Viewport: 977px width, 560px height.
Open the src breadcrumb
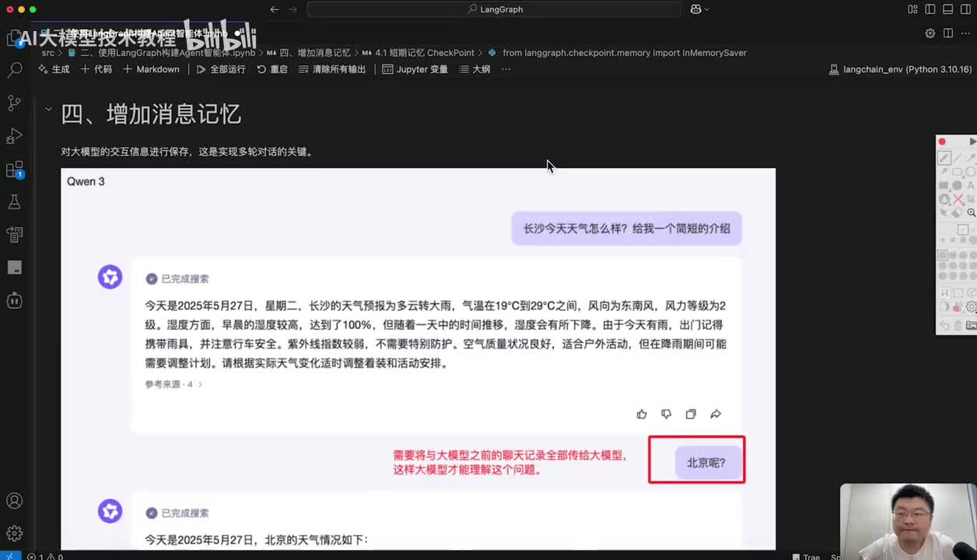48,53
